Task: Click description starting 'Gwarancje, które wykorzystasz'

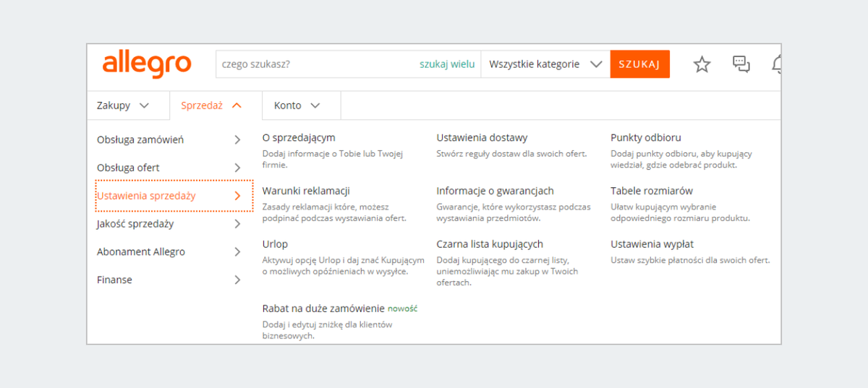Action: [513, 212]
